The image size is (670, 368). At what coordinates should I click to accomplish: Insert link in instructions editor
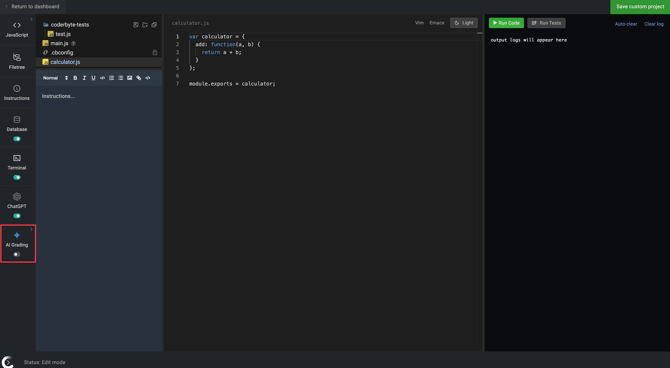138,78
